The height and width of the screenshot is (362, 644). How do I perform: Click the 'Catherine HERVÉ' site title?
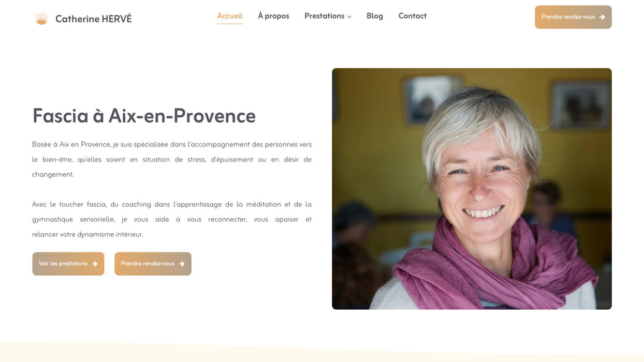pyautogui.click(x=94, y=19)
